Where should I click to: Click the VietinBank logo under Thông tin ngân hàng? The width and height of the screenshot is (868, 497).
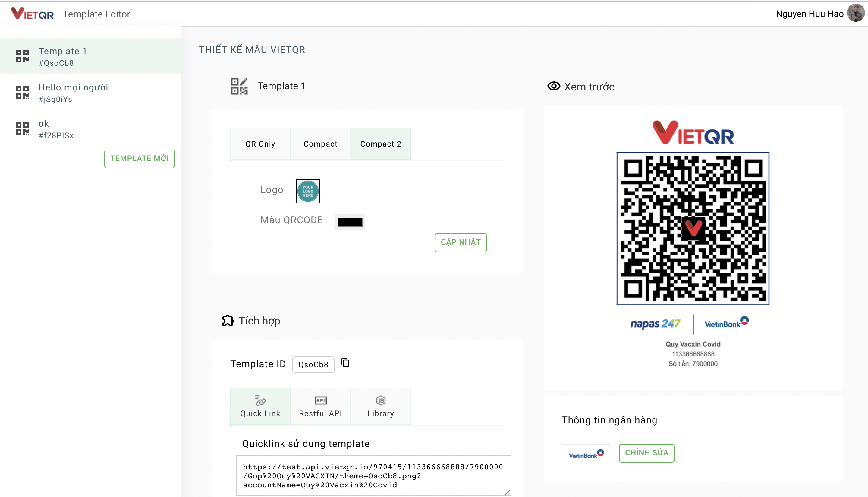tap(586, 454)
